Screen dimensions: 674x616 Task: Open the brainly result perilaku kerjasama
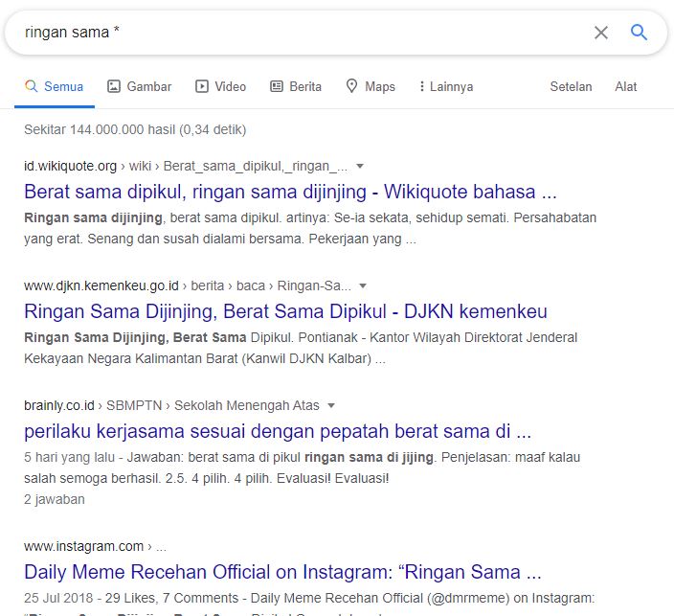[x=278, y=431]
